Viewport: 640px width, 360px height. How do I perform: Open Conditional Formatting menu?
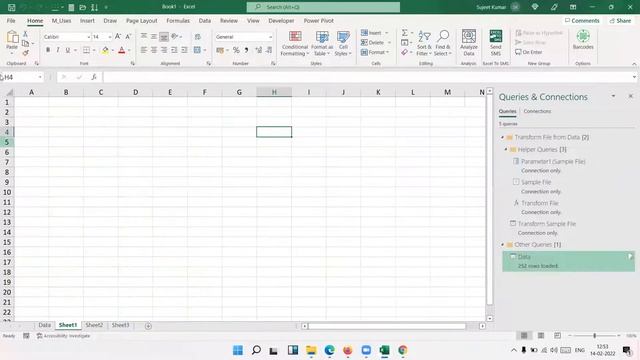point(295,43)
